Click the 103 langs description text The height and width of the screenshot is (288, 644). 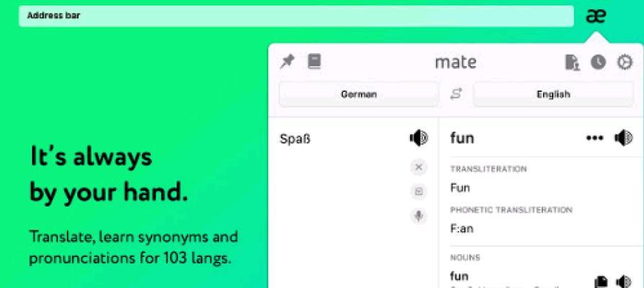click(133, 248)
